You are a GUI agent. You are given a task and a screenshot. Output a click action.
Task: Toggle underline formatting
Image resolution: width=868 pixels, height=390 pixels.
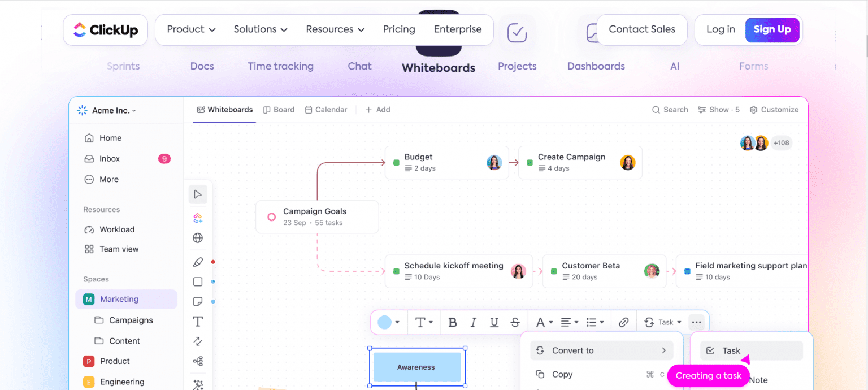tap(494, 322)
